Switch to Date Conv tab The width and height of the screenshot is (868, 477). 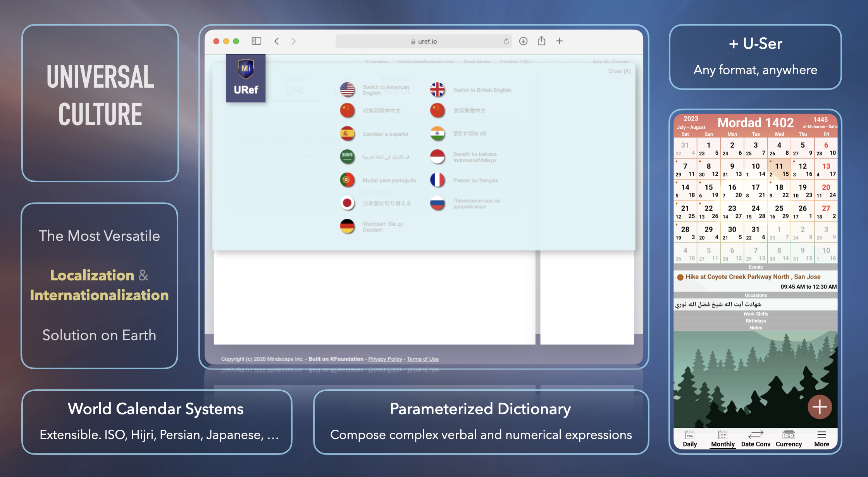coord(755,439)
